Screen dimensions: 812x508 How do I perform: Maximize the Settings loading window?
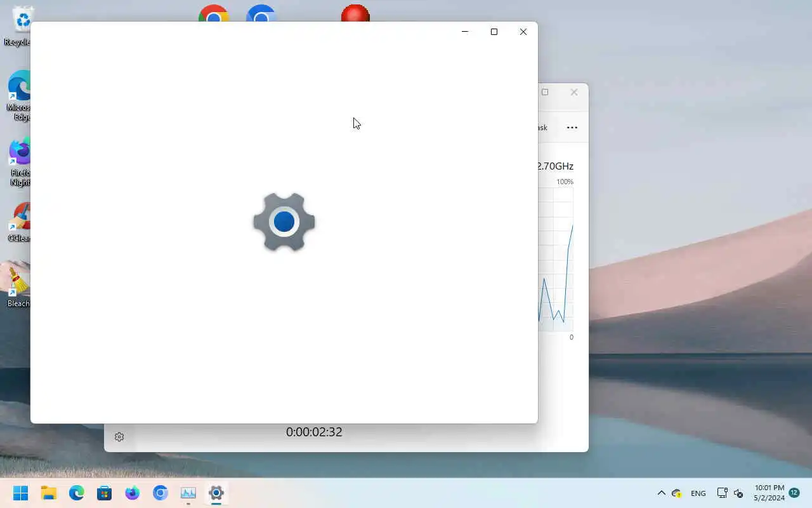pos(494,32)
